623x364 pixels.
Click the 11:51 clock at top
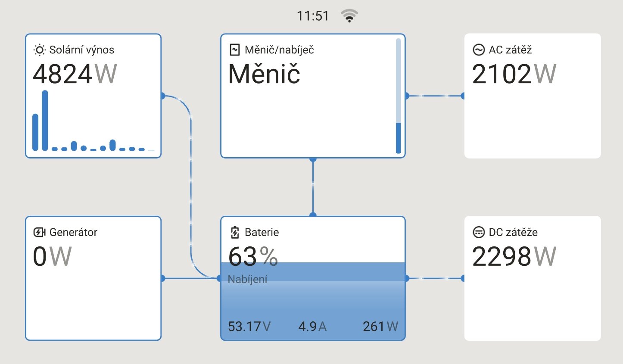point(313,16)
